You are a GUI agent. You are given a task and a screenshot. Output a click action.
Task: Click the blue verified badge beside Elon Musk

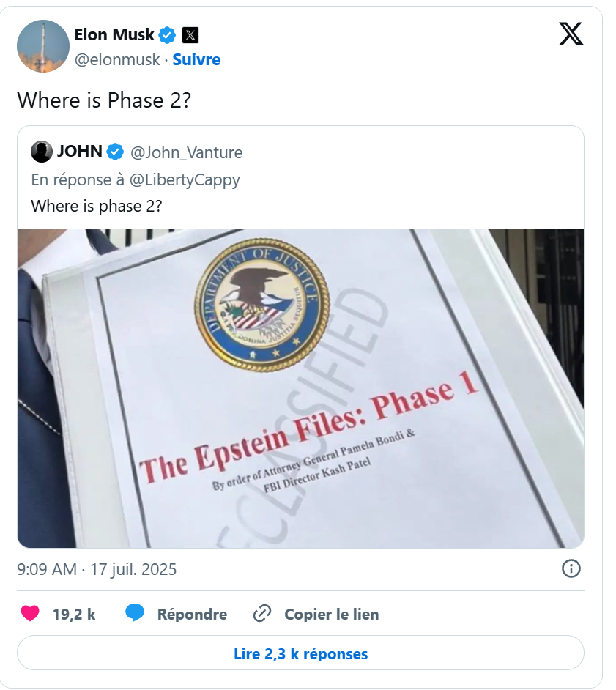pyautogui.click(x=167, y=34)
